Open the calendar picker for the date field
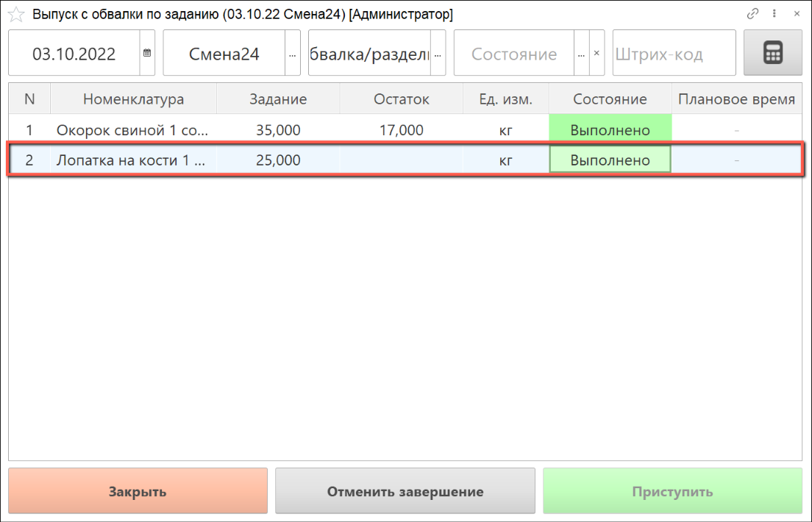Image resolution: width=812 pixels, height=522 pixels. tap(147, 54)
